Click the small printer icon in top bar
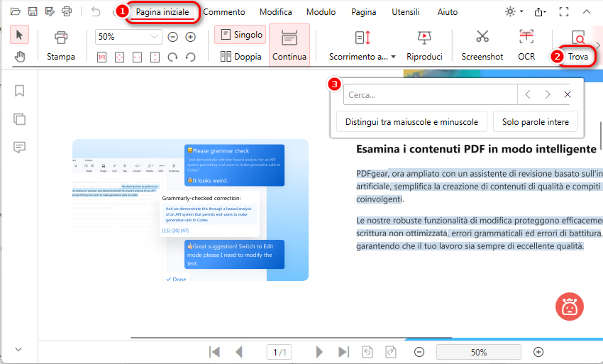The image size is (603, 364). tap(67, 11)
